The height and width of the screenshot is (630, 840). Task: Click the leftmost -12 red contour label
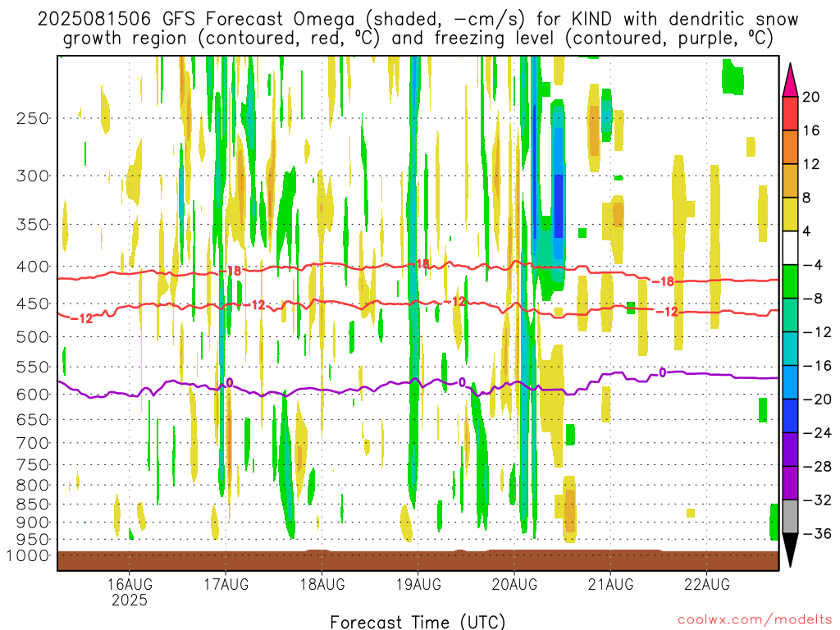pyautogui.click(x=82, y=318)
